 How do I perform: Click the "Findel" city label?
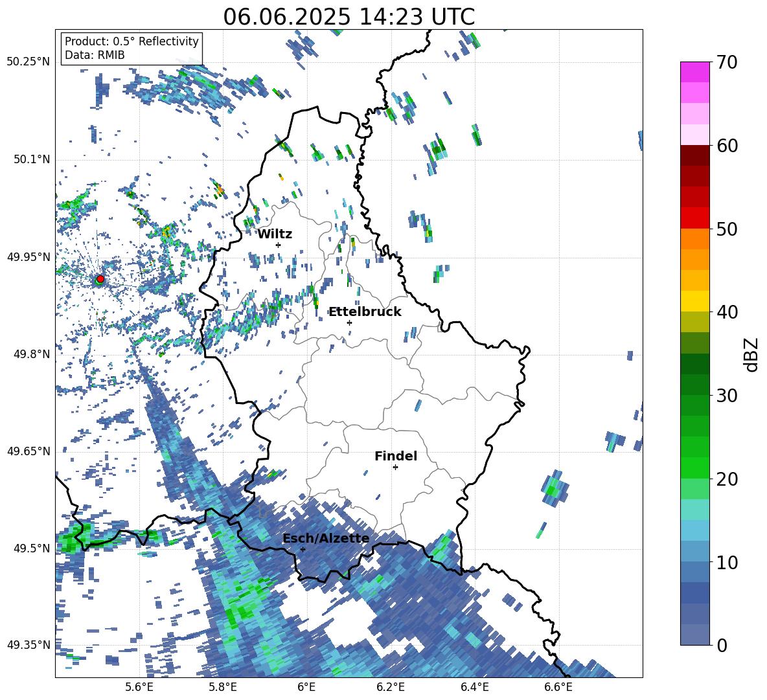point(396,456)
